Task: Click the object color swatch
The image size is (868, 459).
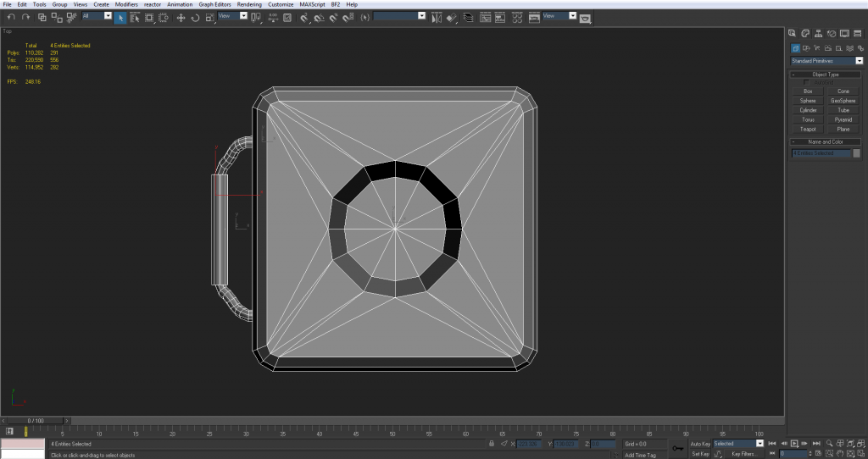Action: point(856,153)
